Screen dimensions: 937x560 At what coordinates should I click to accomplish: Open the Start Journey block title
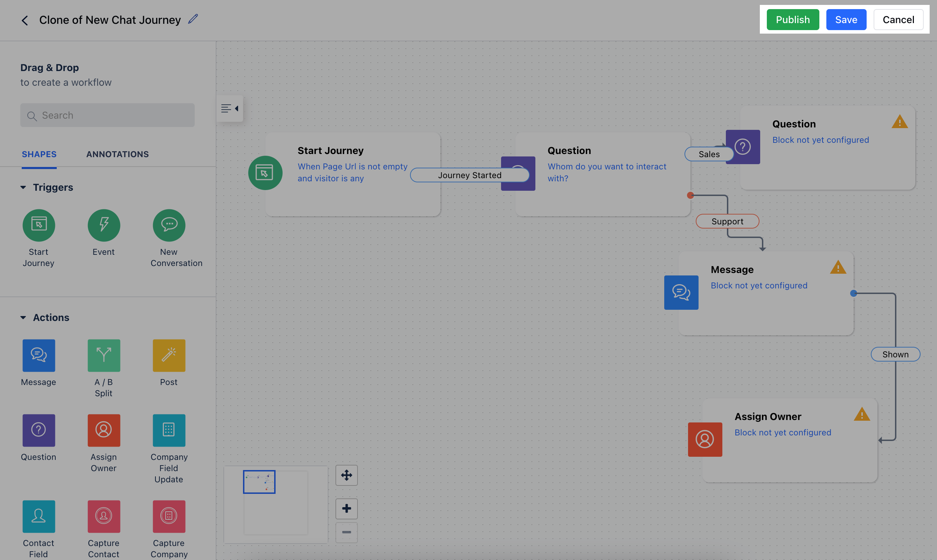pyautogui.click(x=330, y=150)
